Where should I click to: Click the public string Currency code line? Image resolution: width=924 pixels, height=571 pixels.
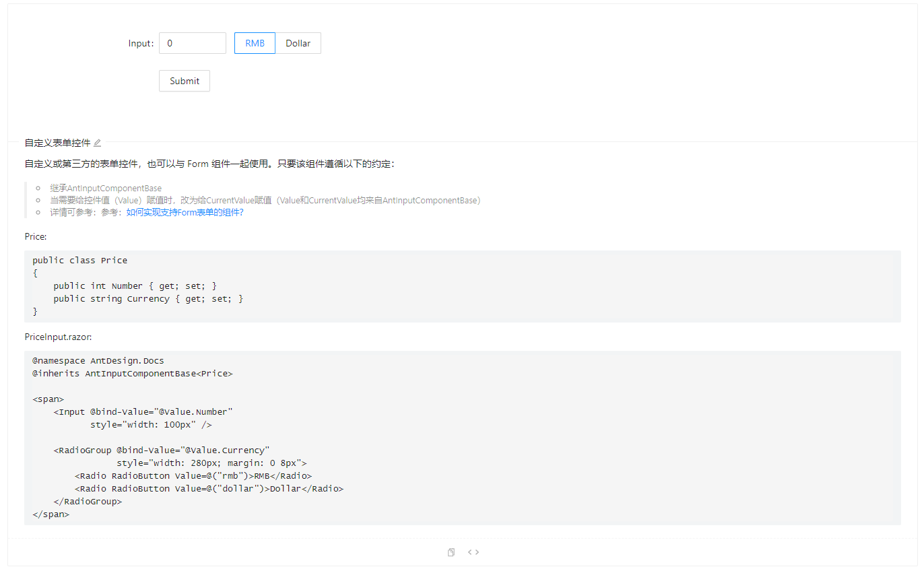[x=148, y=299]
